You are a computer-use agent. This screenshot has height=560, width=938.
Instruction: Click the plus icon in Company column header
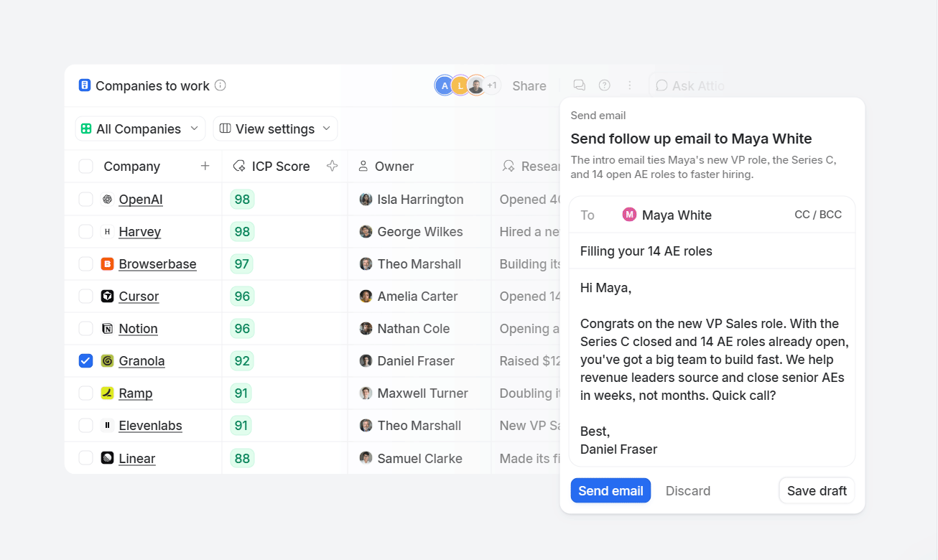click(x=205, y=166)
